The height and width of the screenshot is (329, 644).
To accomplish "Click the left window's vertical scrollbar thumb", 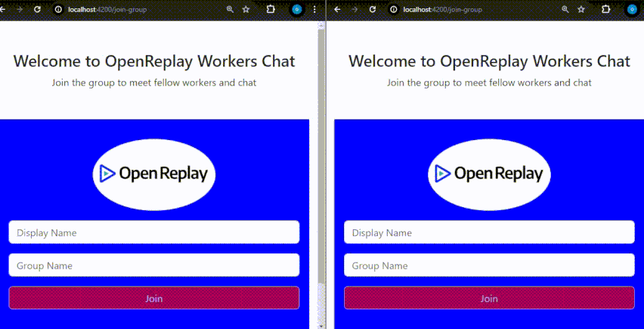I will (x=321, y=156).
